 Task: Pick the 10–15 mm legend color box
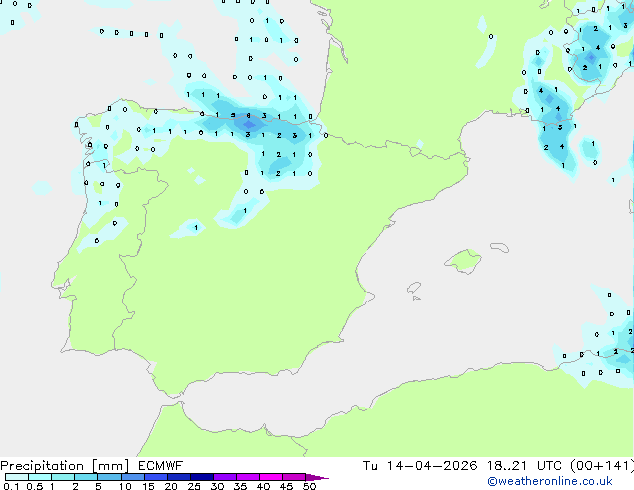pos(132,477)
